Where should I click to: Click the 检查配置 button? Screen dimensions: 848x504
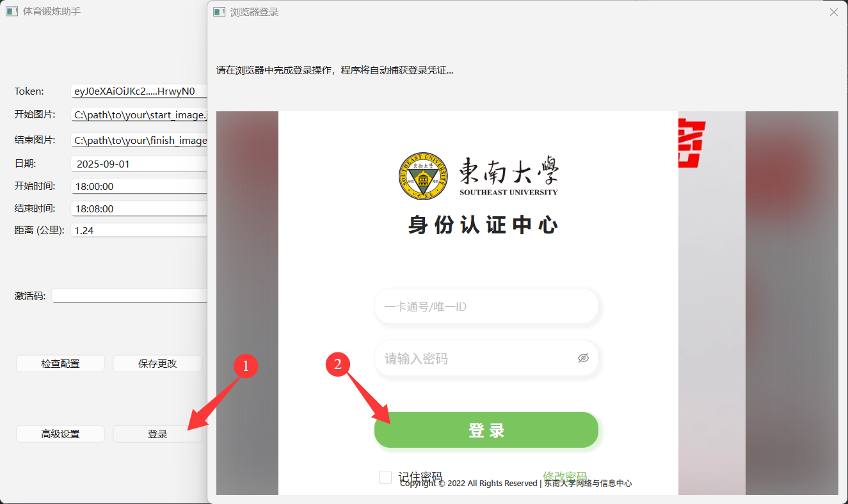(60, 364)
